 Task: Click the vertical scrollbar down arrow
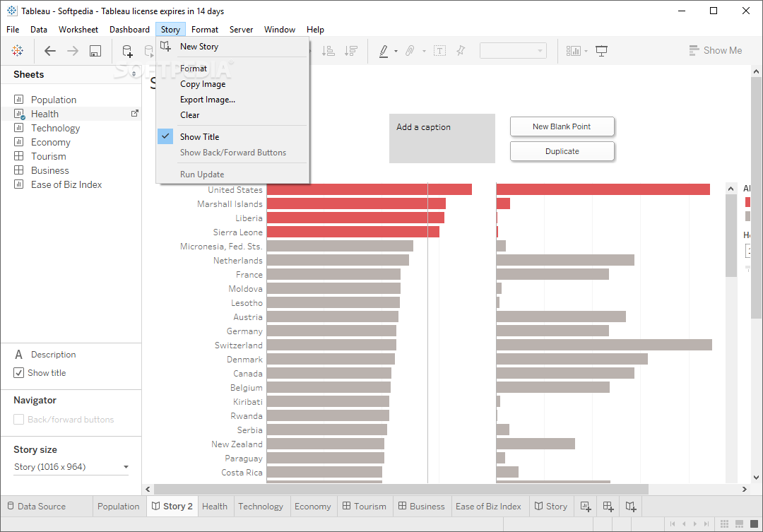pyautogui.click(x=756, y=478)
